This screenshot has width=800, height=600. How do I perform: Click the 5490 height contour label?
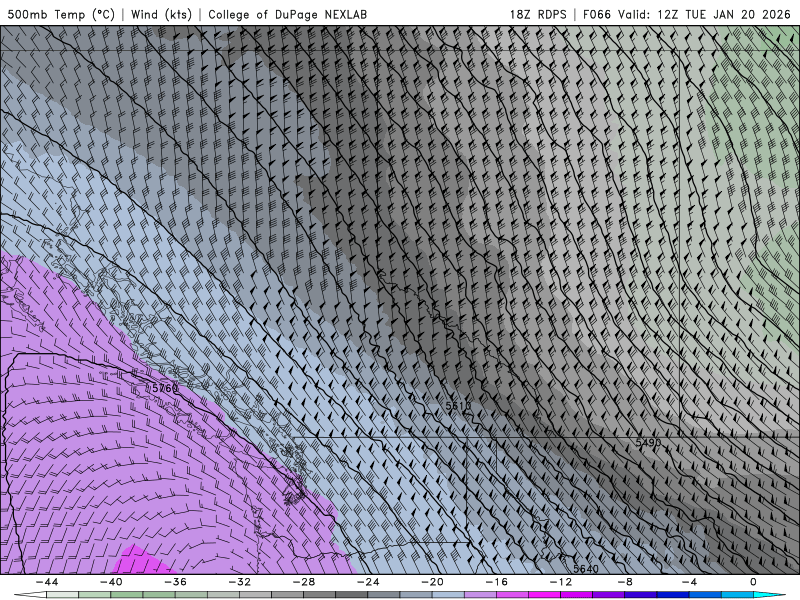click(x=648, y=443)
